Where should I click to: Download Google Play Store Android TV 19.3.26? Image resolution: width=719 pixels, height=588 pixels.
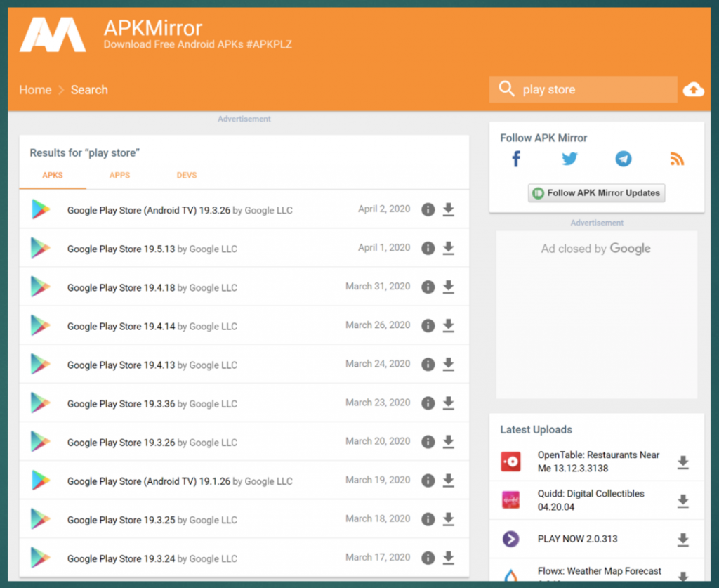click(449, 209)
